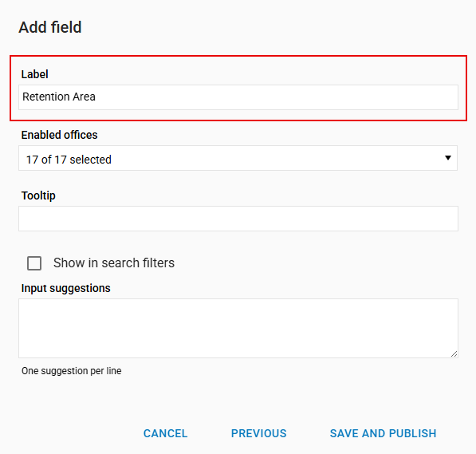Click the Input suggestions textarea resize handle
This screenshot has width=476, height=454.
point(454,354)
